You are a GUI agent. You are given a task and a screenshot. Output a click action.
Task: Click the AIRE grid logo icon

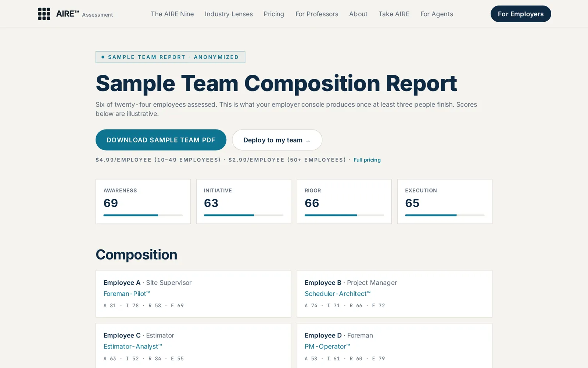coord(44,14)
